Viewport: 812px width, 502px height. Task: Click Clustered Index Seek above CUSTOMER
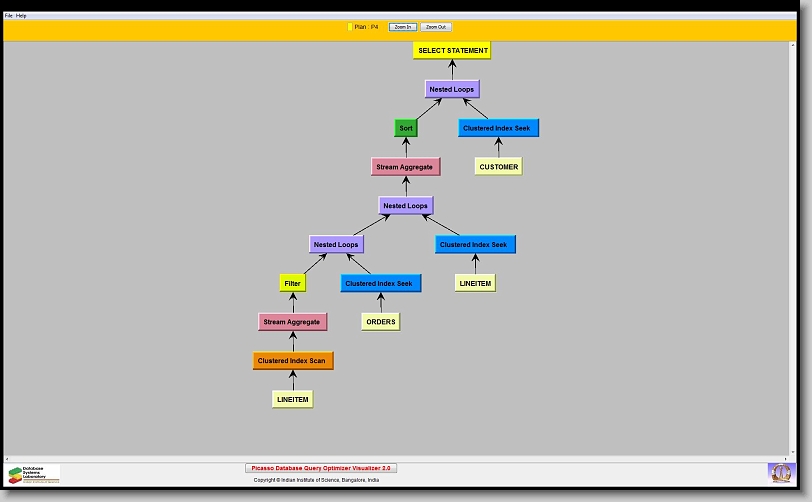coord(499,128)
